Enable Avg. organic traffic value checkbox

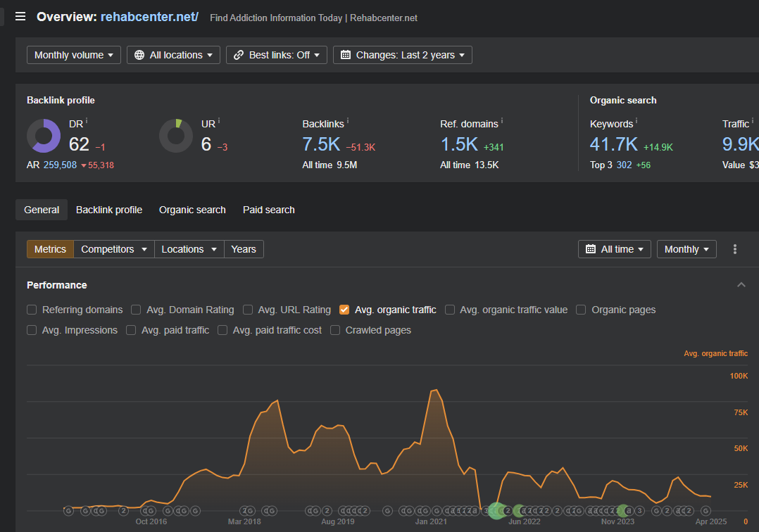coord(450,310)
